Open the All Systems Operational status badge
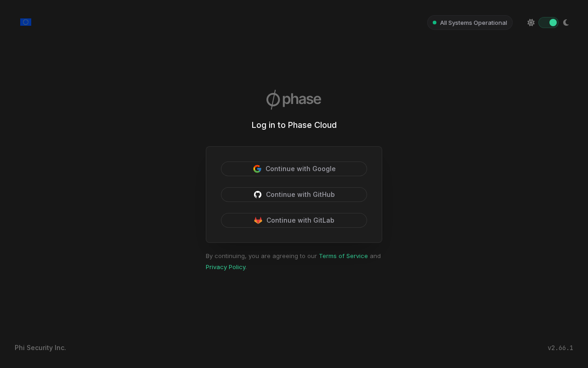This screenshot has width=588, height=368. 470,23
